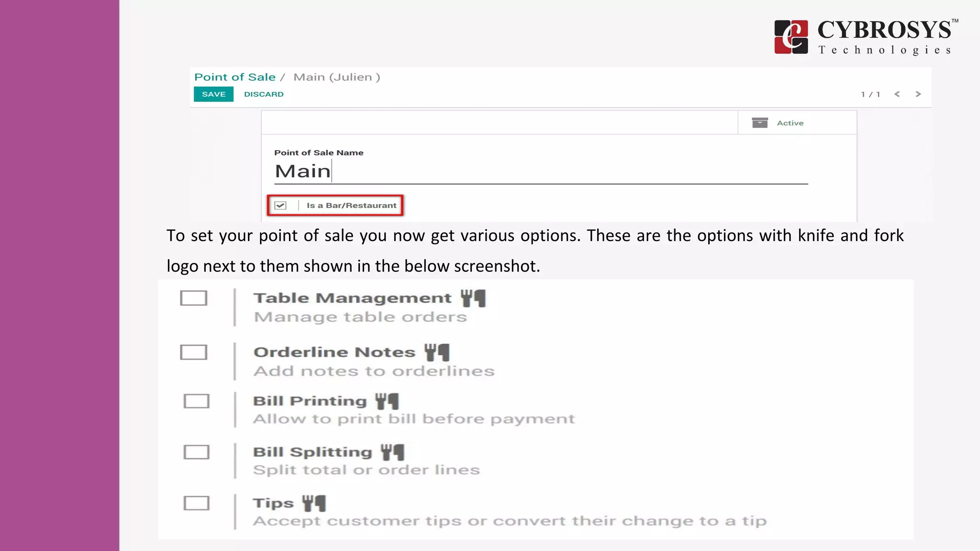Enable the Orderline Notes checkbox
Screen dimensions: 980x551
click(x=194, y=353)
